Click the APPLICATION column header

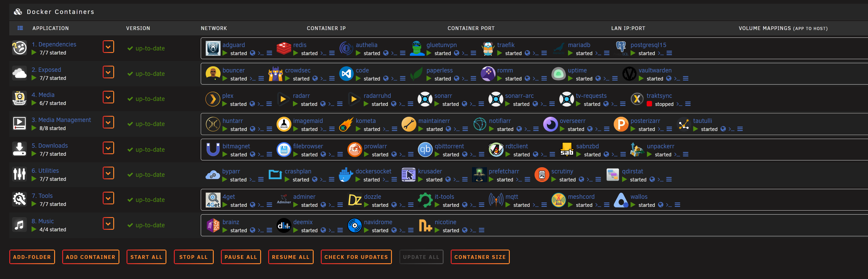pos(50,28)
